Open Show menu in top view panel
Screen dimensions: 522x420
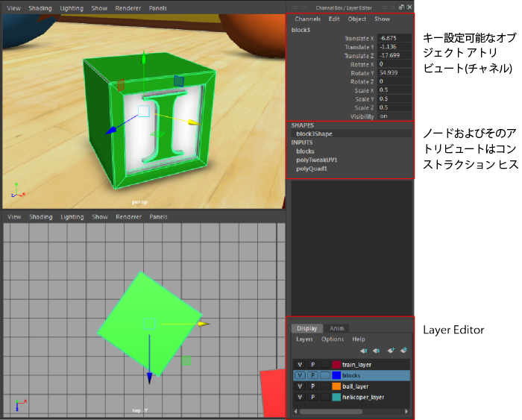point(100,217)
